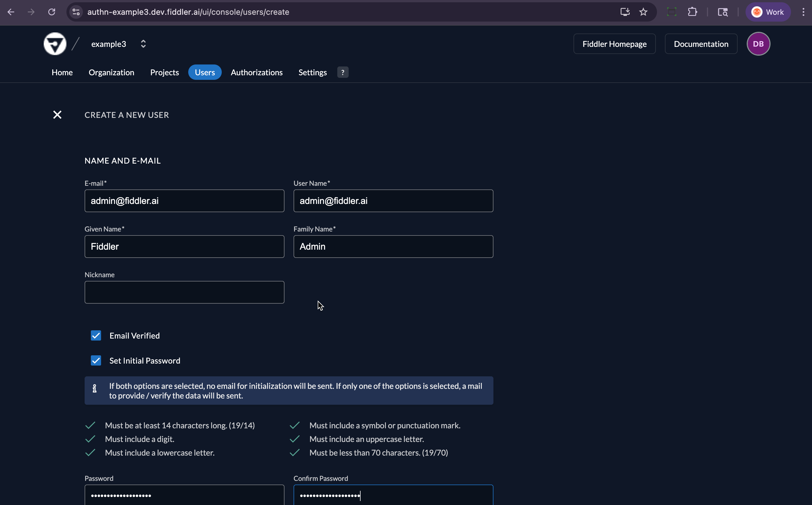The image size is (812, 505).
Task: Open the site information icon in address bar
Action: (76, 12)
